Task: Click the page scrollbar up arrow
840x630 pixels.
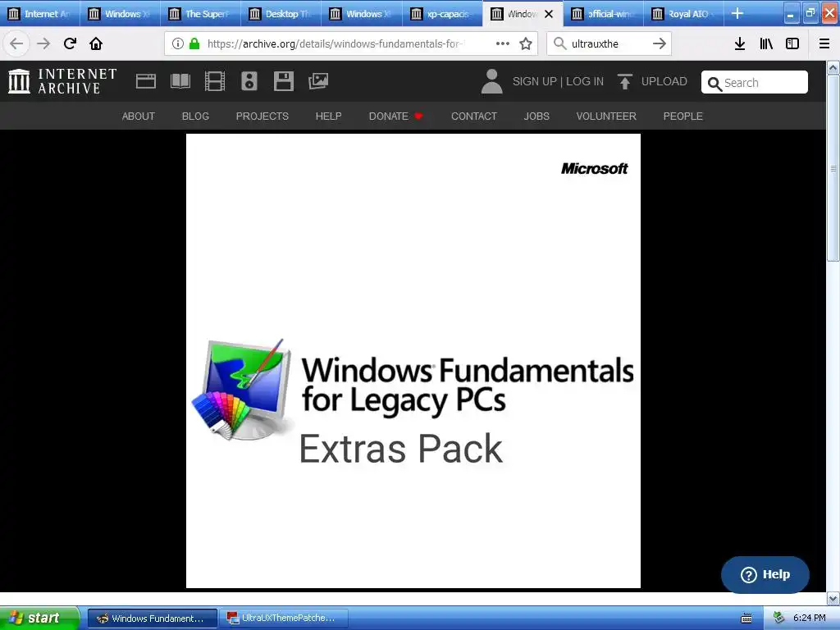Action: point(833,67)
